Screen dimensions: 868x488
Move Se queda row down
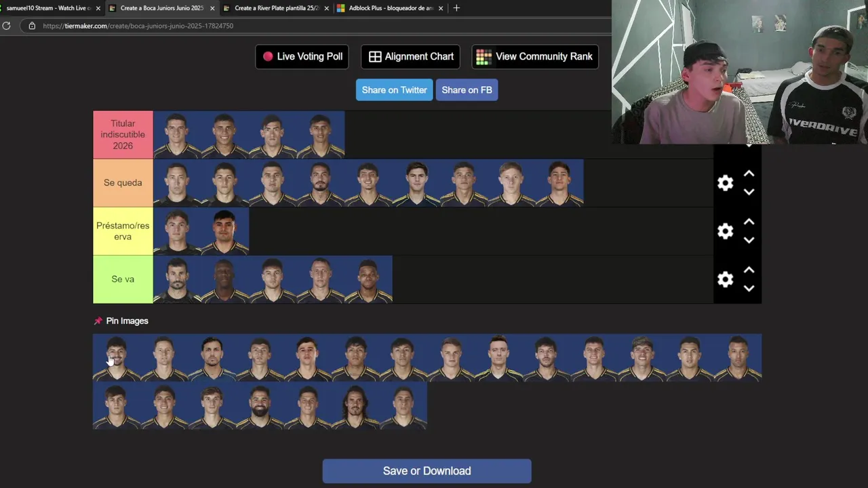(749, 192)
